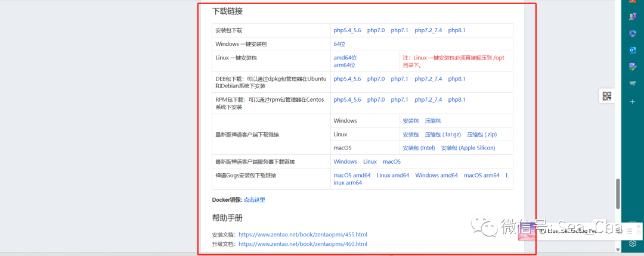Image resolution: width=644 pixels, height=256 pixels.
Task: Click Gogs Linux amd64 link
Action: coord(393,175)
